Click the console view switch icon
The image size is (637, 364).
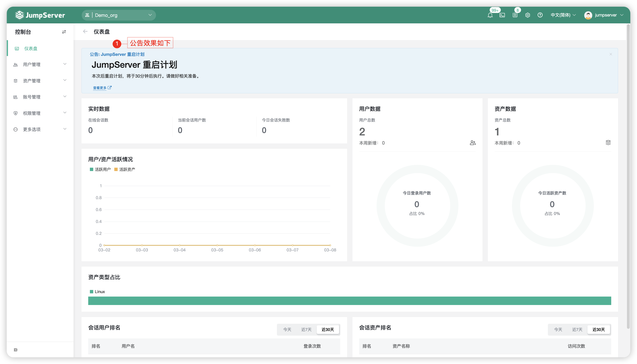(64, 32)
